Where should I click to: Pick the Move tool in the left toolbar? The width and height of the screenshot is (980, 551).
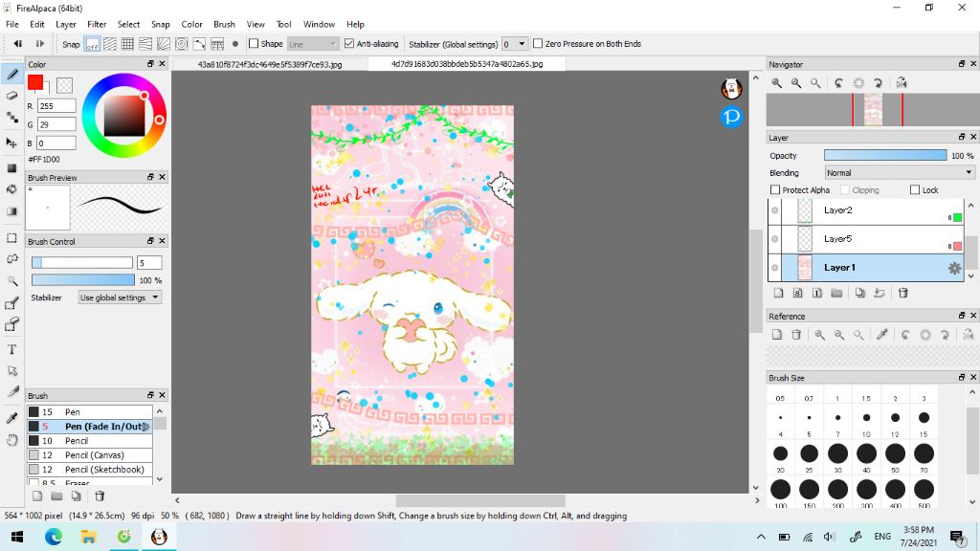pyautogui.click(x=11, y=143)
